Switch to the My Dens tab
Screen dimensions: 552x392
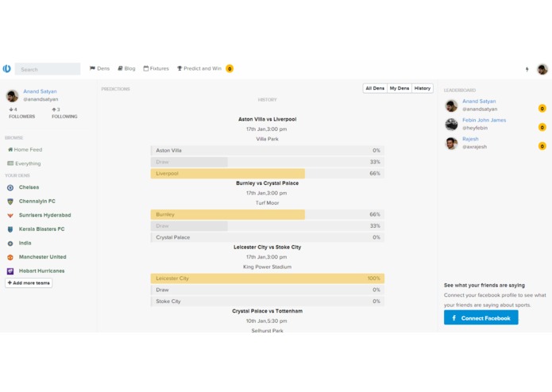pos(400,88)
